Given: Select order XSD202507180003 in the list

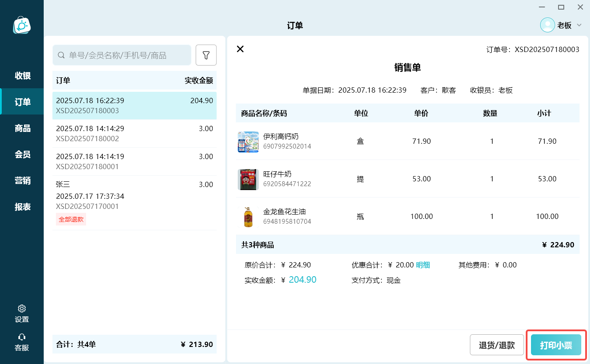Looking at the screenshot, I should tap(135, 106).
